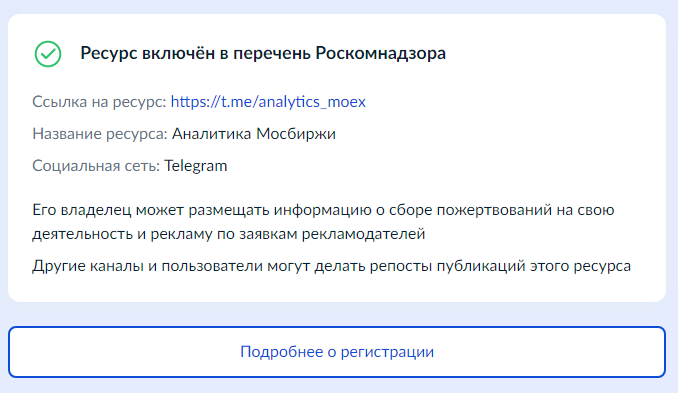Click the line starting with Его владелец
Image resolution: width=678 pixels, height=393 pixels.
(x=323, y=210)
